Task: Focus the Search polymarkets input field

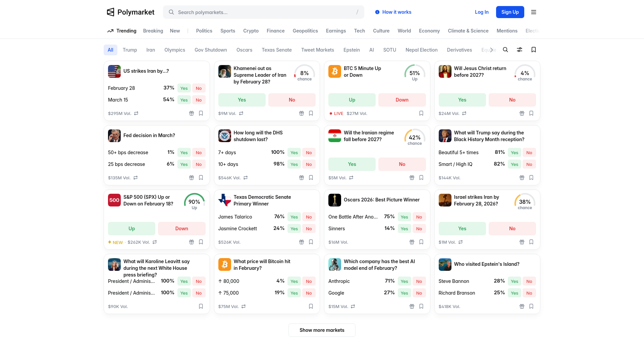Action: (263, 12)
